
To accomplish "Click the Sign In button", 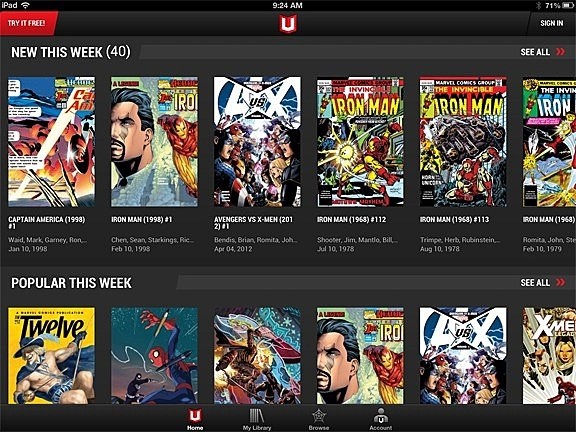I will (x=551, y=23).
